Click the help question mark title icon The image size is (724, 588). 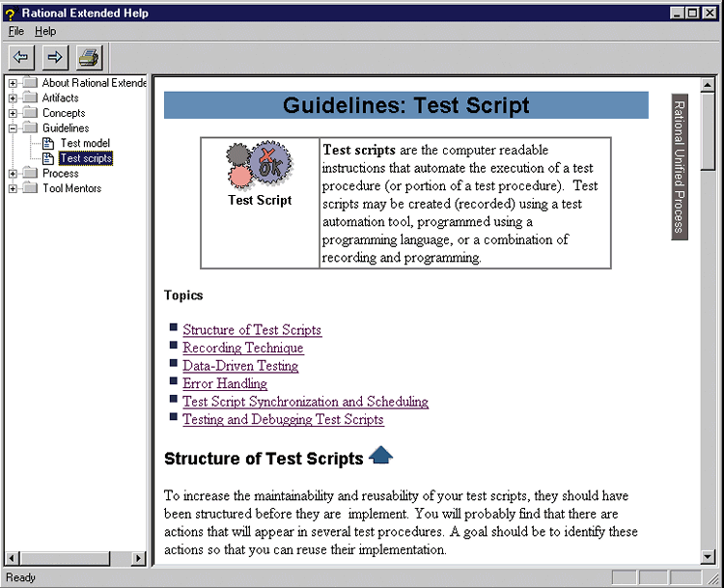(x=11, y=14)
